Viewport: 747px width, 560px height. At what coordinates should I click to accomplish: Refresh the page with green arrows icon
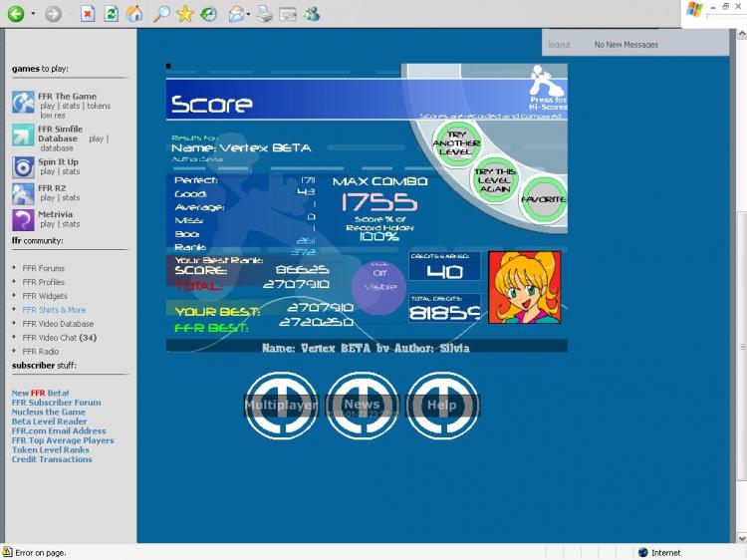pos(111,14)
